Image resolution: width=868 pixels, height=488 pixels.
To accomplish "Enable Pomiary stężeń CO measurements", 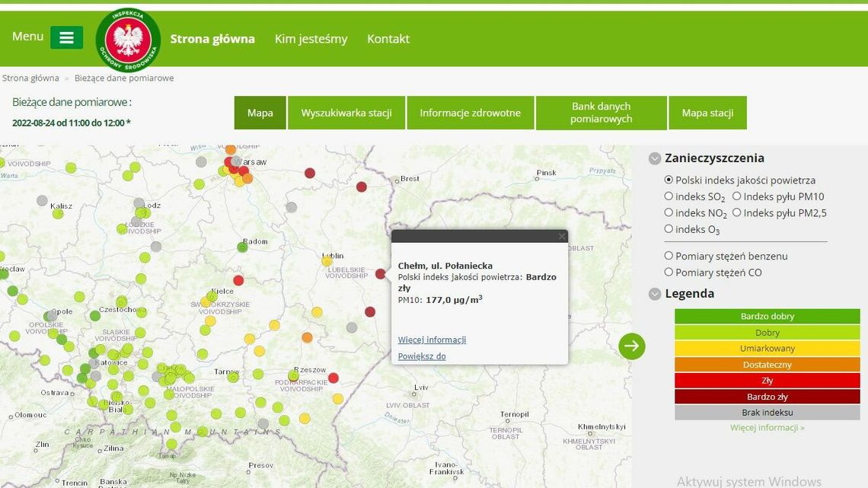I will point(669,273).
